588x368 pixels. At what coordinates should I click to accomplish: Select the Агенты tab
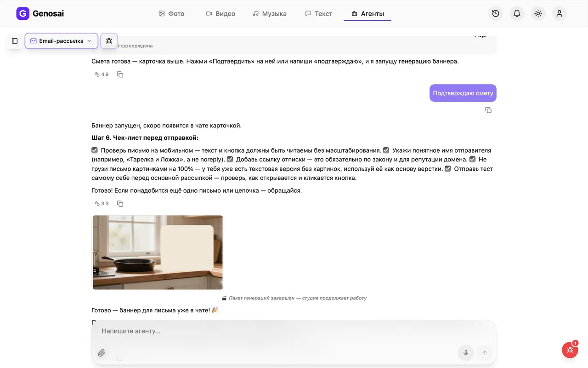click(x=367, y=14)
